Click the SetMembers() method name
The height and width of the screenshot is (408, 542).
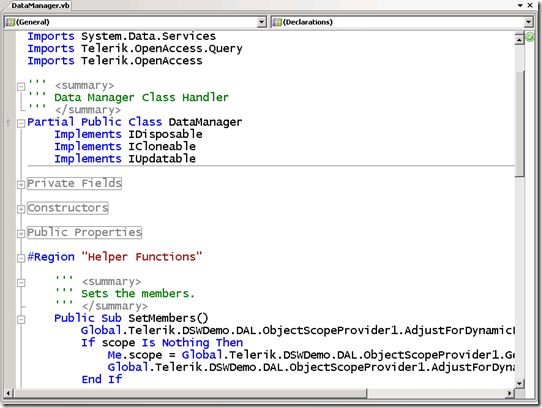tap(168, 318)
